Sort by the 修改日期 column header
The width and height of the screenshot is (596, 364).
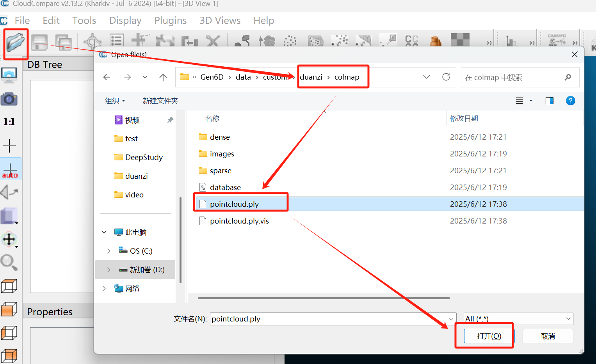pos(464,118)
